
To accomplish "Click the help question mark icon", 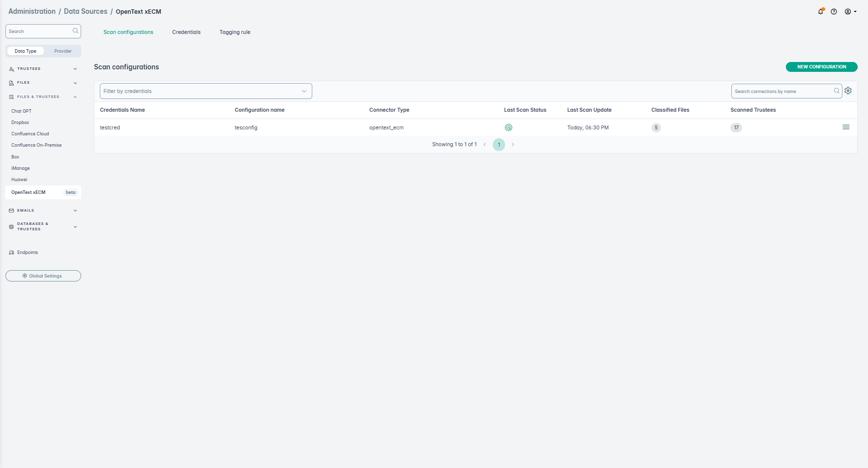I will (834, 12).
